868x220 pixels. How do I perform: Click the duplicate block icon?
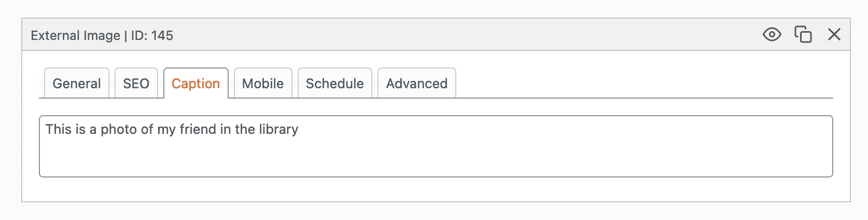pyautogui.click(x=803, y=35)
